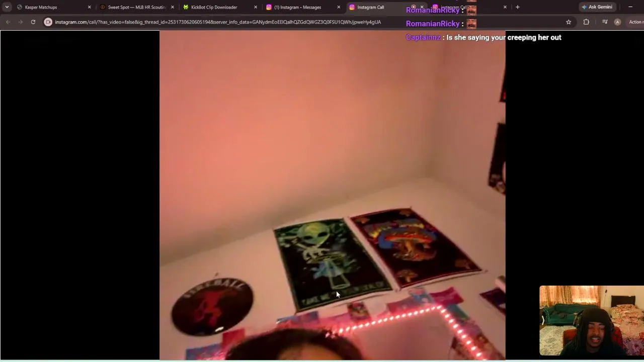Open a new browser tab
Viewport: 644px width, 362px height.
(517, 7)
